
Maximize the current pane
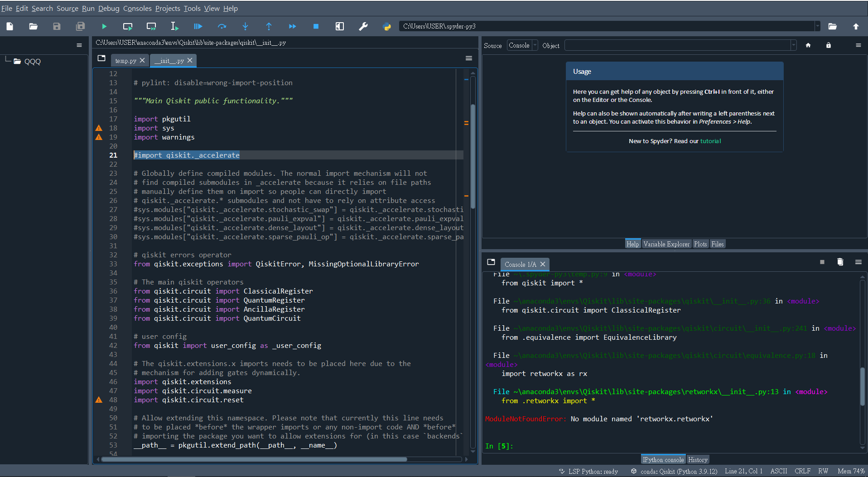pyautogui.click(x=339, y=26)
